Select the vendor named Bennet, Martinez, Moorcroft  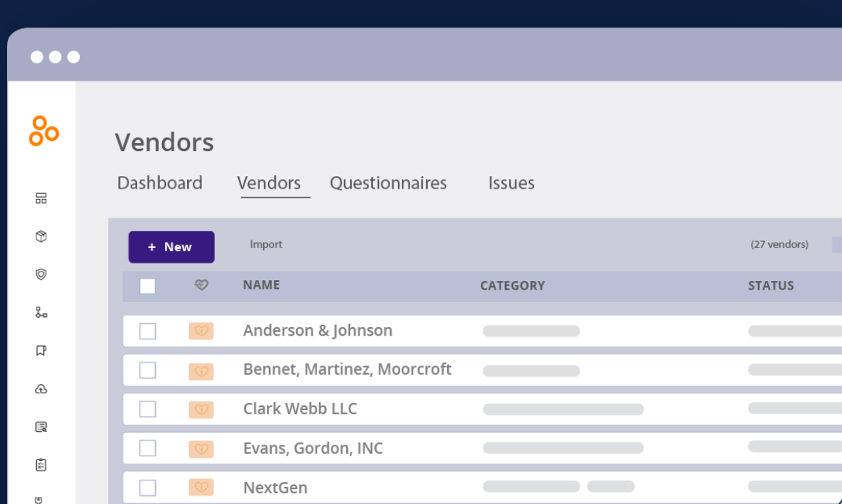point(347,369)
